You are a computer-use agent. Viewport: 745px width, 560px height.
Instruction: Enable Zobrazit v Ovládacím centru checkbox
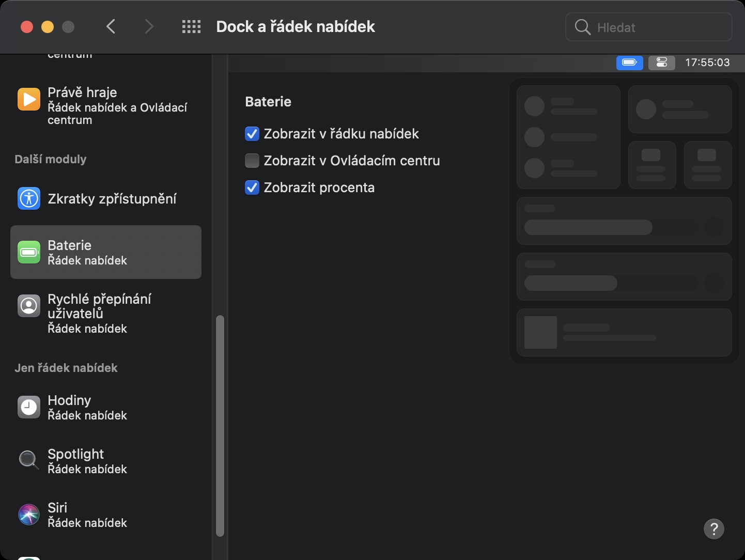point(252,161)
